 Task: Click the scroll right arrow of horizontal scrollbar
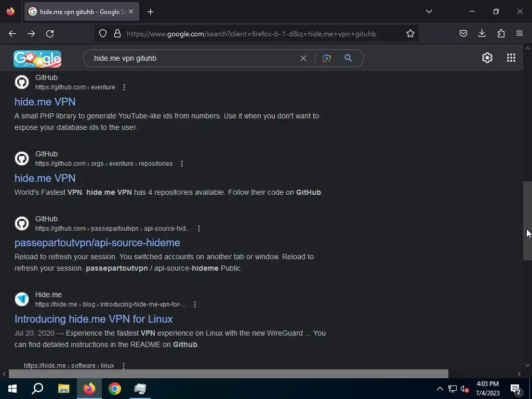pos(519,374)
